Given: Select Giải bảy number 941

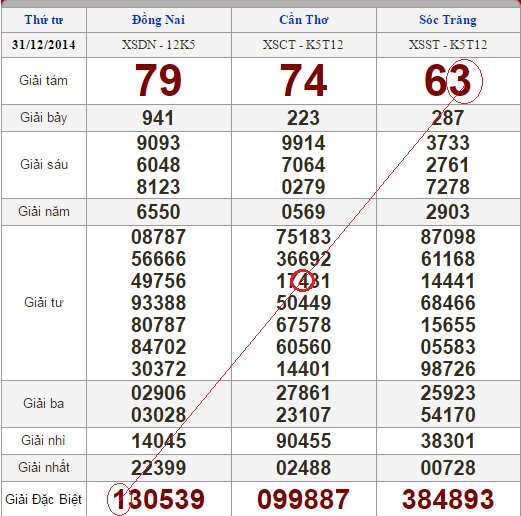Looking at the screenshot, I should (x=158, y=118).
